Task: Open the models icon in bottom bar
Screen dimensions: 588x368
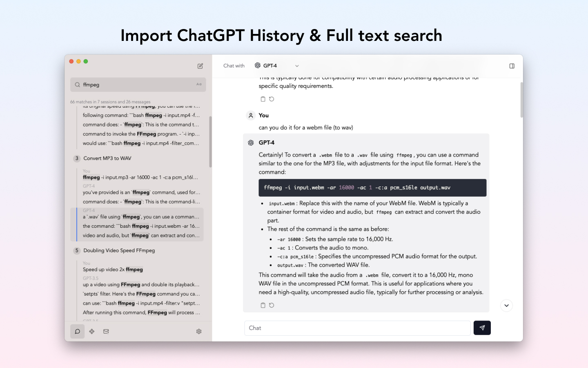Action: 92,331
